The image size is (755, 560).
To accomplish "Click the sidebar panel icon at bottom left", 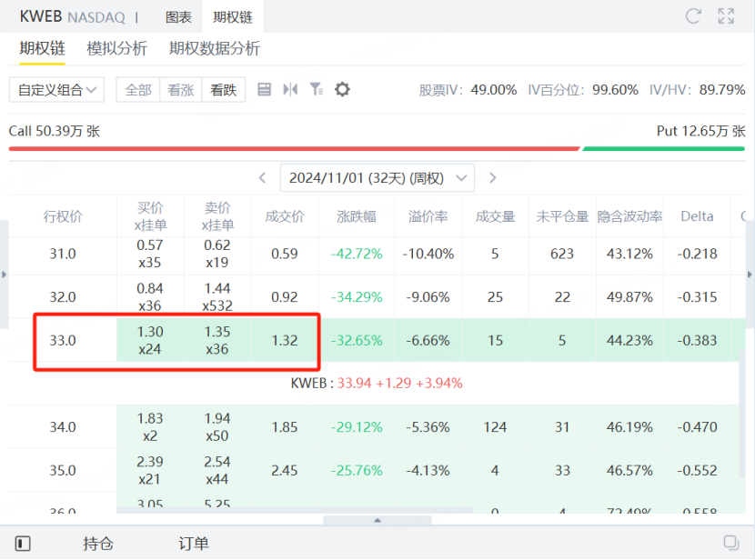I will point(23,544).
